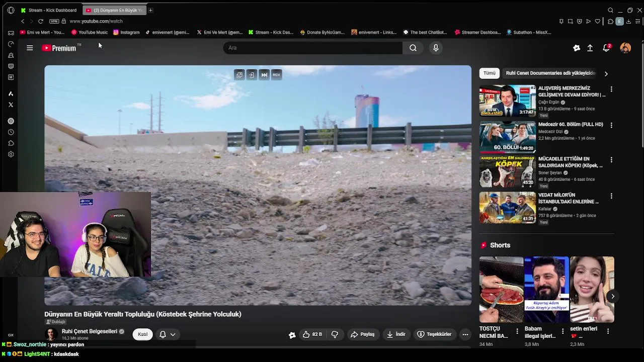Show next Shorts with arrow button
644x362 pixels.
(613, 297)
